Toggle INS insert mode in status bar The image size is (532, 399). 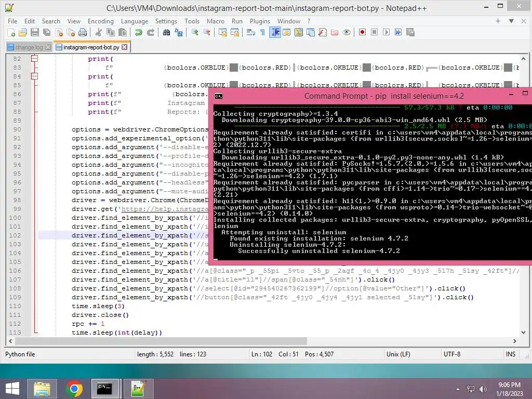tap(511, 354)
